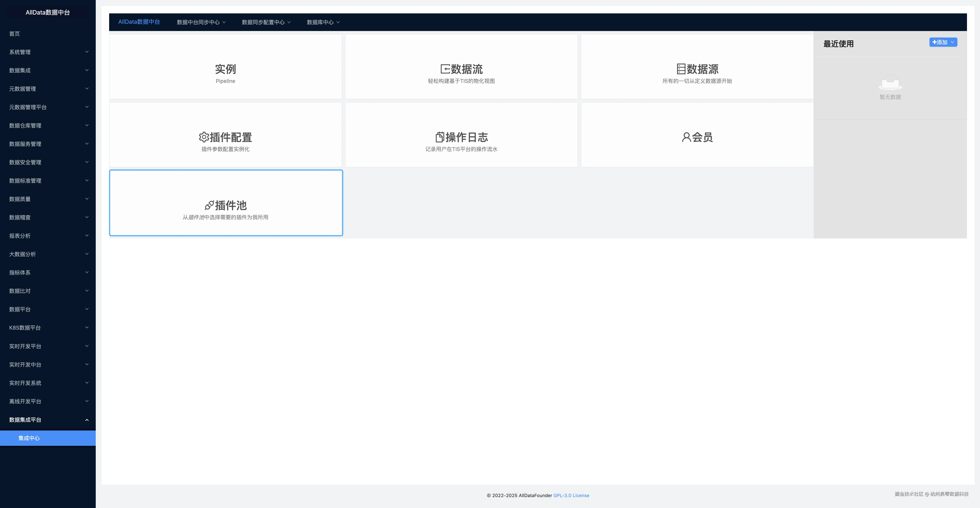Viewport: 980px width, 508px height.
Task: Click the gear icon beside 插件配置
Action: point(204,137)
